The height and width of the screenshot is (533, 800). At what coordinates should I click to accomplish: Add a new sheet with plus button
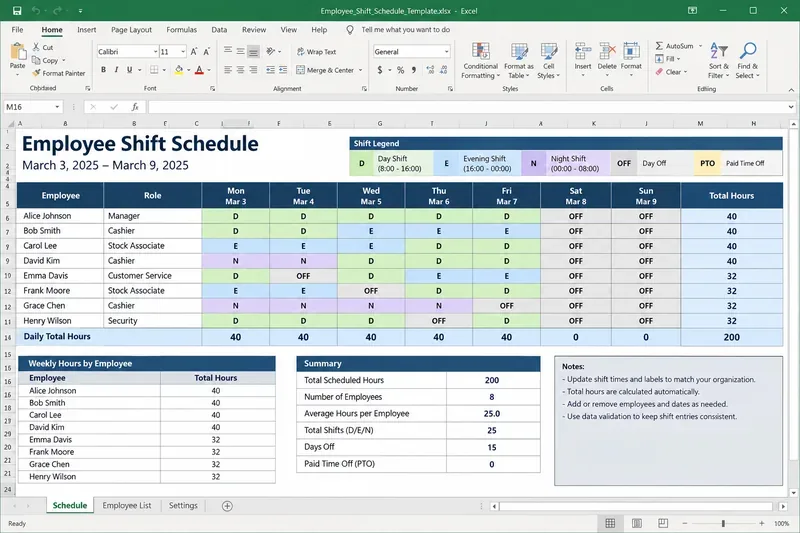(228, 506)
